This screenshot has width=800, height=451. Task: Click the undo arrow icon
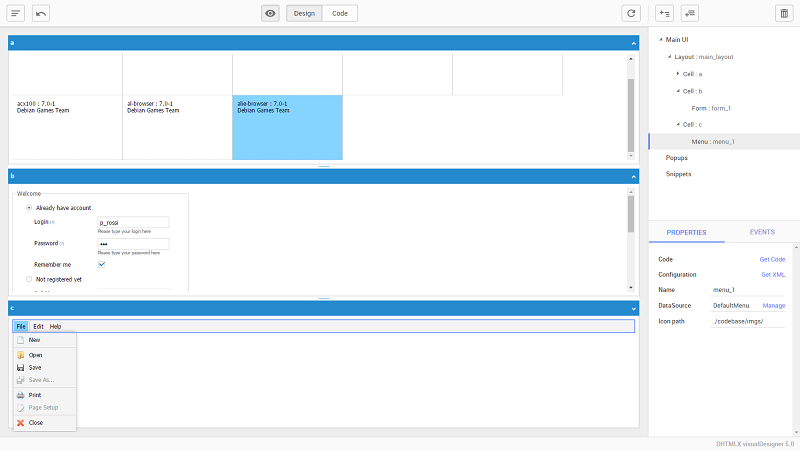click(x=41, y=13)
